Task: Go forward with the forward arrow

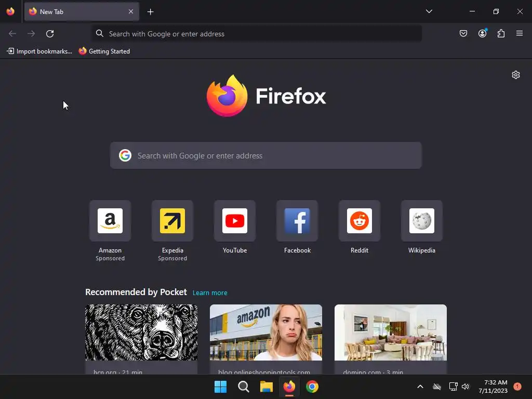Action: click(x=31, y=34)
